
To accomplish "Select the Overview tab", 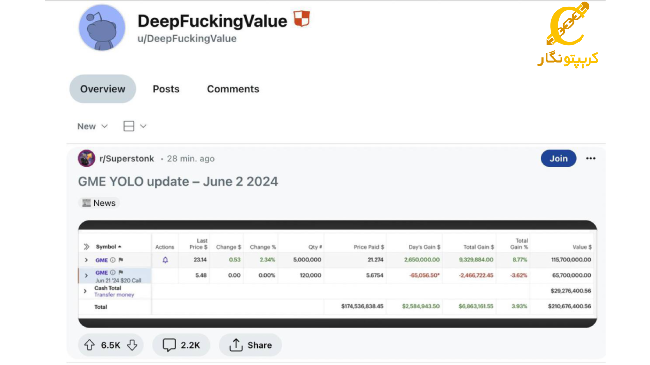I will (103, 89).
